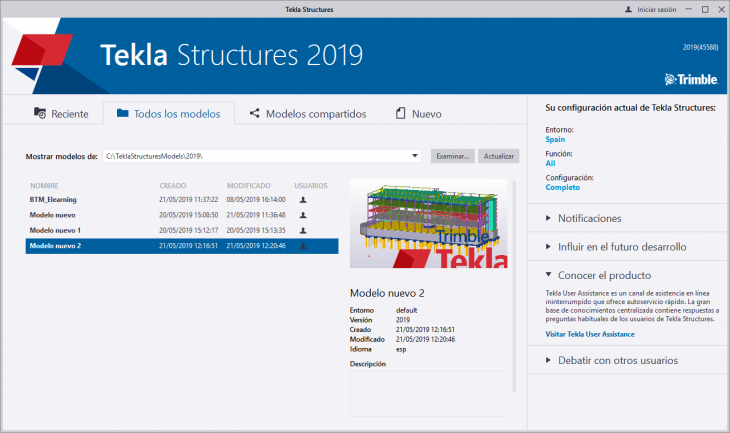Viewport: 730px width, 433px height.
Task: Click the user icon beside Iniciar sesión
Action: coord(629,9)
